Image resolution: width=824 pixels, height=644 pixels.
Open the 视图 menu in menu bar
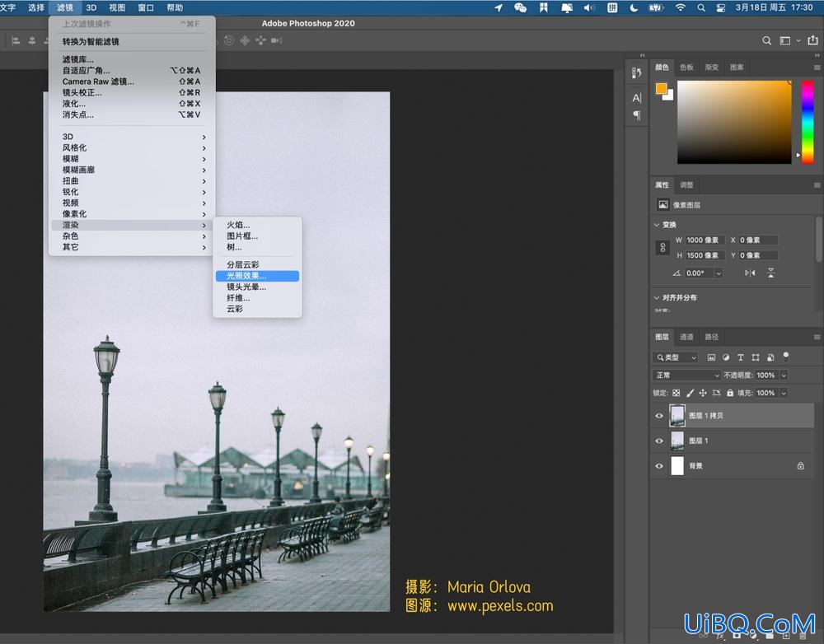(x=117, y=7)
